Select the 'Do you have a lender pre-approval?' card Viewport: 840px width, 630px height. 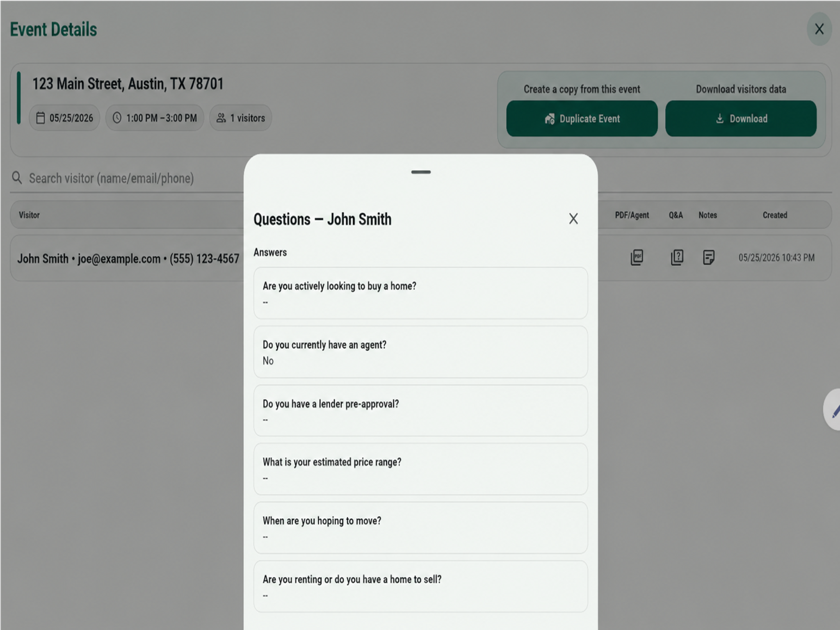coord(420,411)
